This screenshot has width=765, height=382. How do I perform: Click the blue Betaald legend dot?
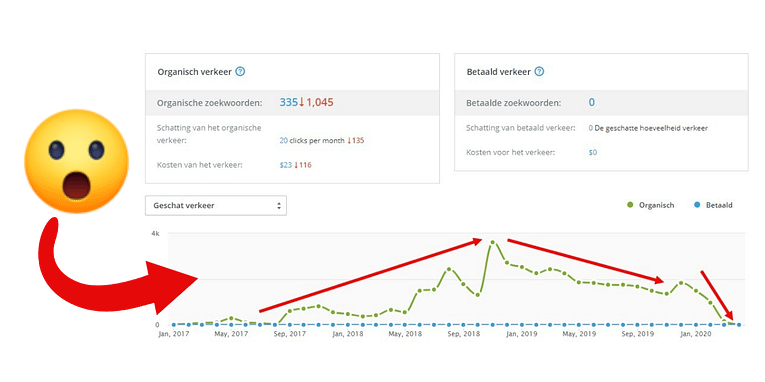pyautogui.click(x=697, y=205)
